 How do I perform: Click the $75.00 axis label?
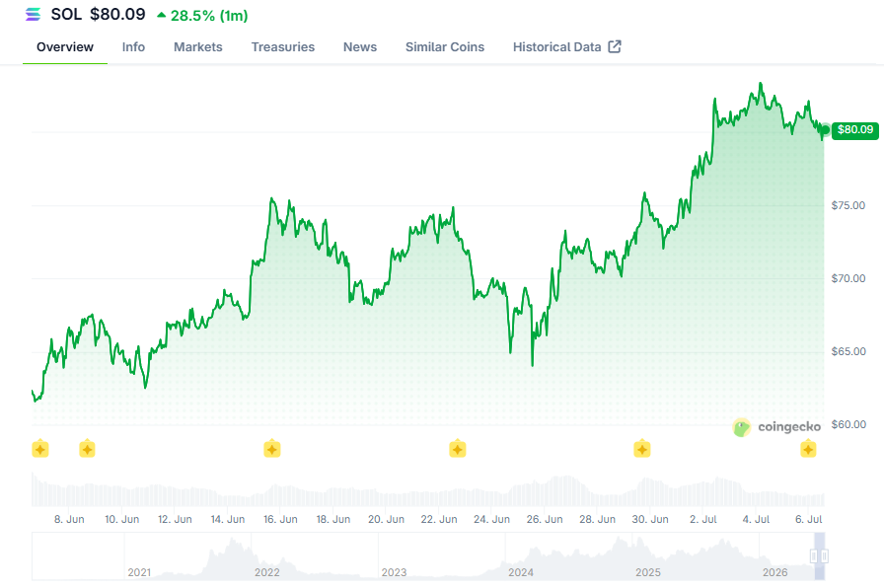pos(847,205)
